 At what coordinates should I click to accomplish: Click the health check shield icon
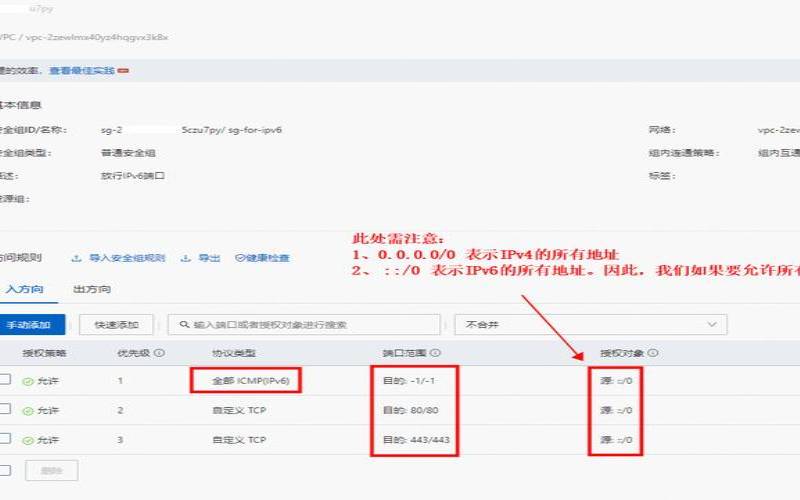(x=239, y=258)
